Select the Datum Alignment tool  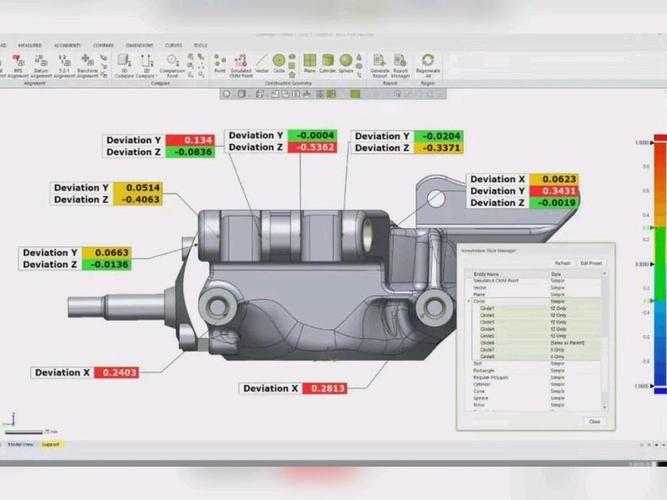coord(41,66)
